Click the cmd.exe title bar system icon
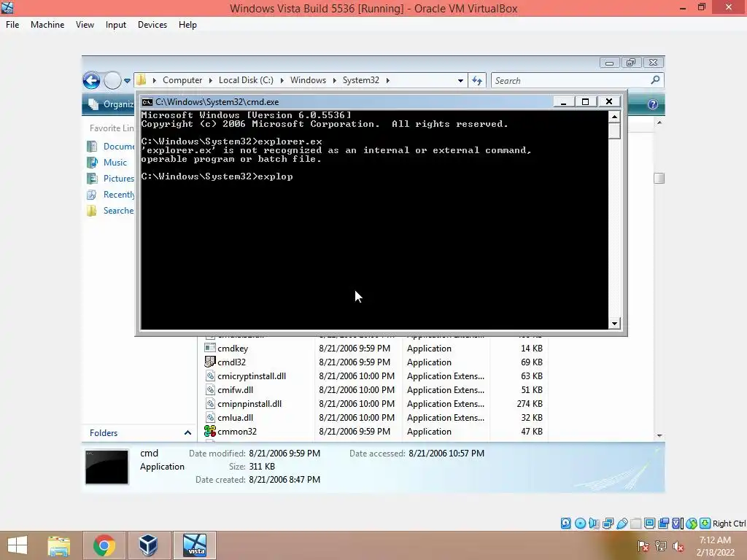Image resolution: width=747 pixels, height=560 pixels. (x=147, y=102)
